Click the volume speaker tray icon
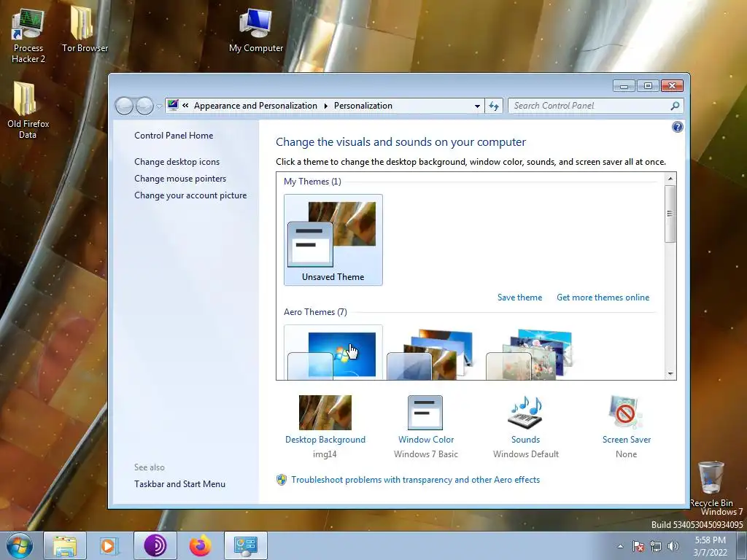 pos(673,546)
